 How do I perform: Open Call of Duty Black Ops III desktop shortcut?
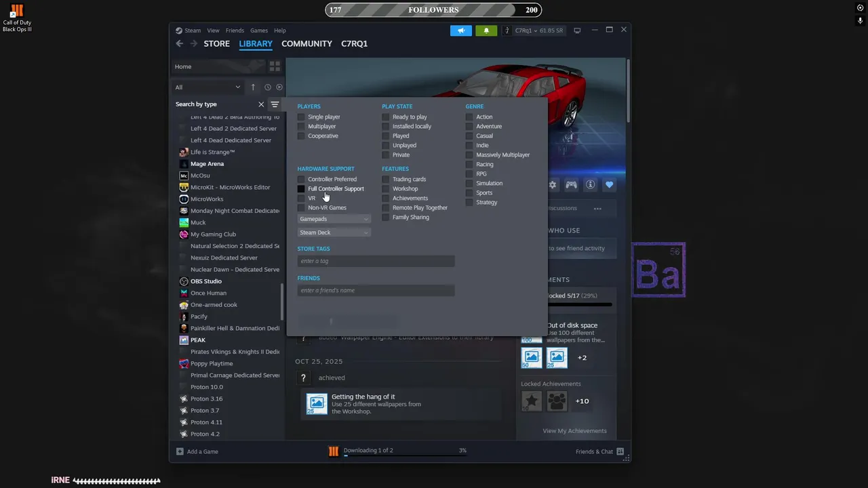tap(17, 18)
